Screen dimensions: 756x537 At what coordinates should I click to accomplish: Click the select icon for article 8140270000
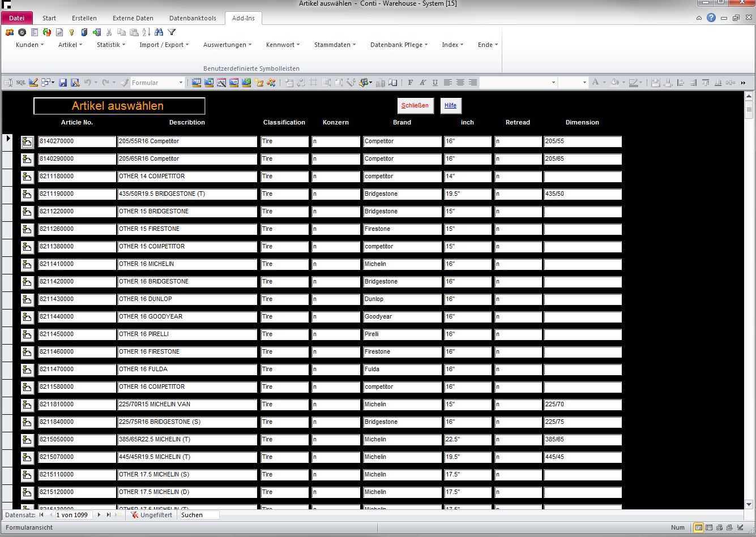[x=27, y=142]
